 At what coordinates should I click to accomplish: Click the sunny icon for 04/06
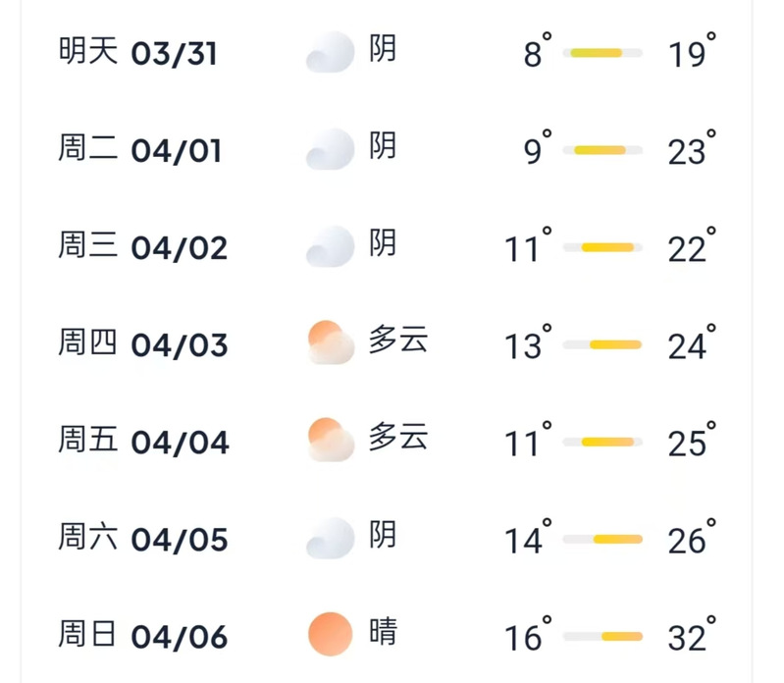click(331, 634)
